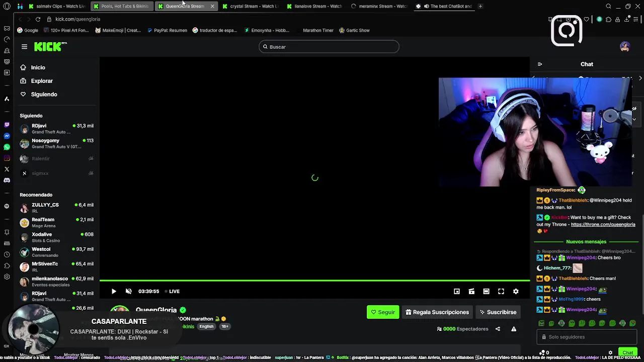The height and width of the screenshot is (362, 644).
Task: Click the play button on video player
Action: click(114, 291)
